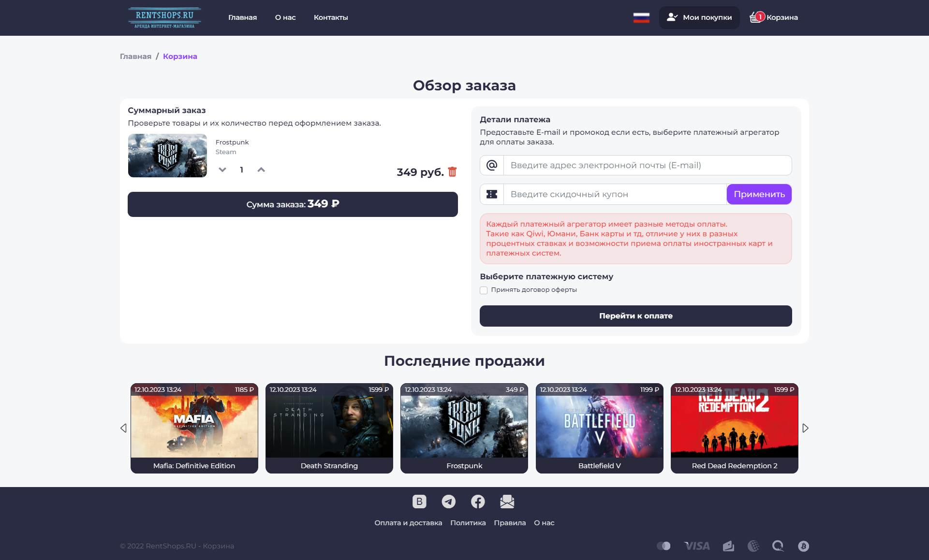Click the WebMoney globe payment icon

click(753, 546)
